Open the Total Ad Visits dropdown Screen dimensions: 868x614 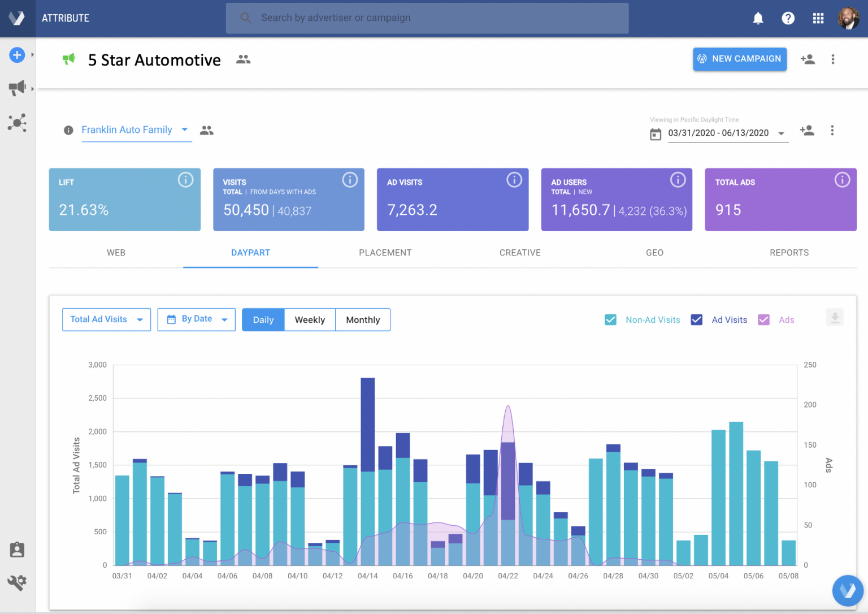click(106, 319)
